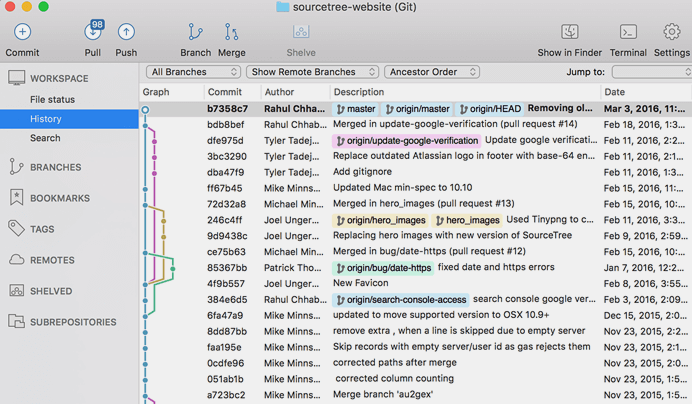This screenshot has height=404, width=692.
Task: Create a new branch with Branch icon
Action: (195, 32)
